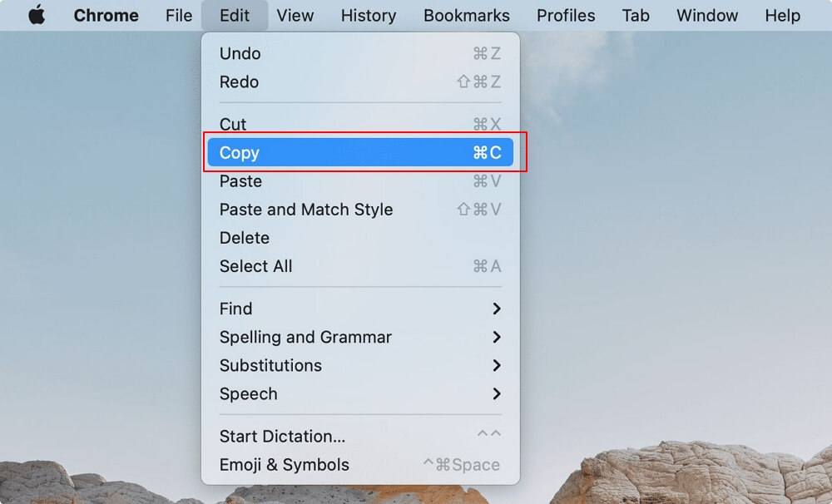The height and width of the screenshot is (504, 832).
Task: Expand the Find submenu arrow
Action: (x=497, y=309)
